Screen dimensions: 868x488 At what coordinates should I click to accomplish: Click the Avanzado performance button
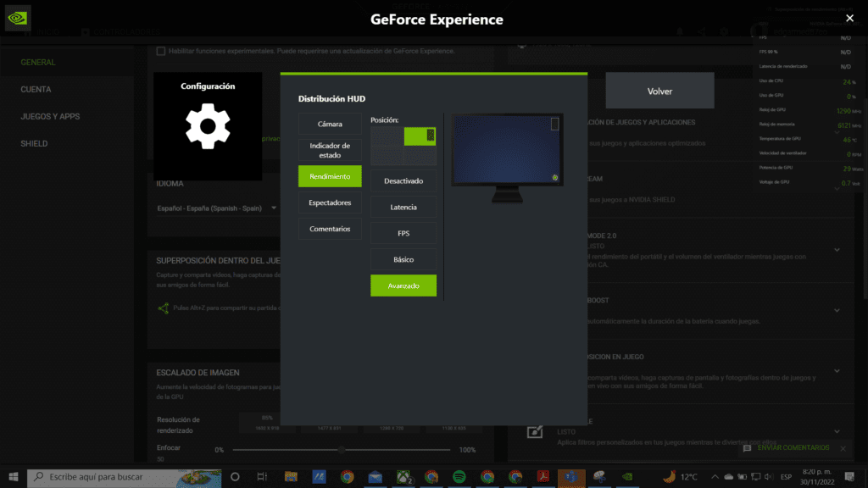[x=403, y=286]
